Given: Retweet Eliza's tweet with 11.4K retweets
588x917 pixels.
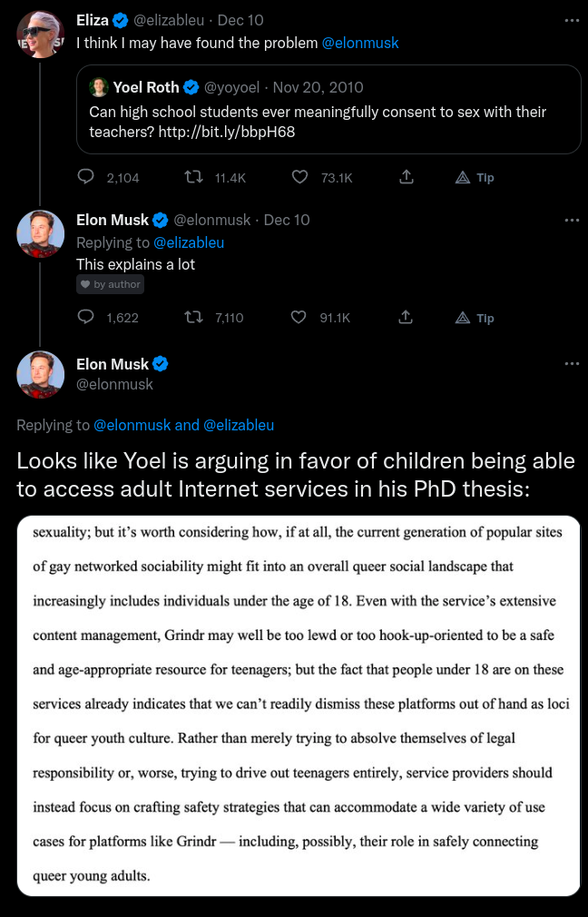Looking at the screenshot, I should (193, 177).
